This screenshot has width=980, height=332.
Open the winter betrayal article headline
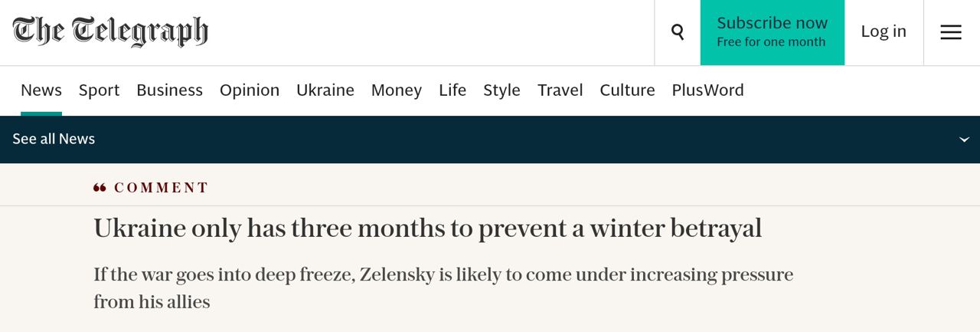(x=427, y=228)
